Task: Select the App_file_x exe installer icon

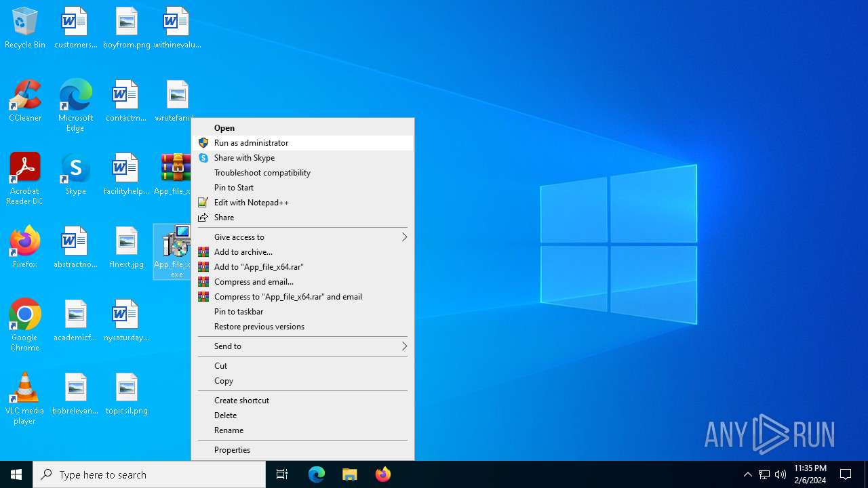Action: 173,251
